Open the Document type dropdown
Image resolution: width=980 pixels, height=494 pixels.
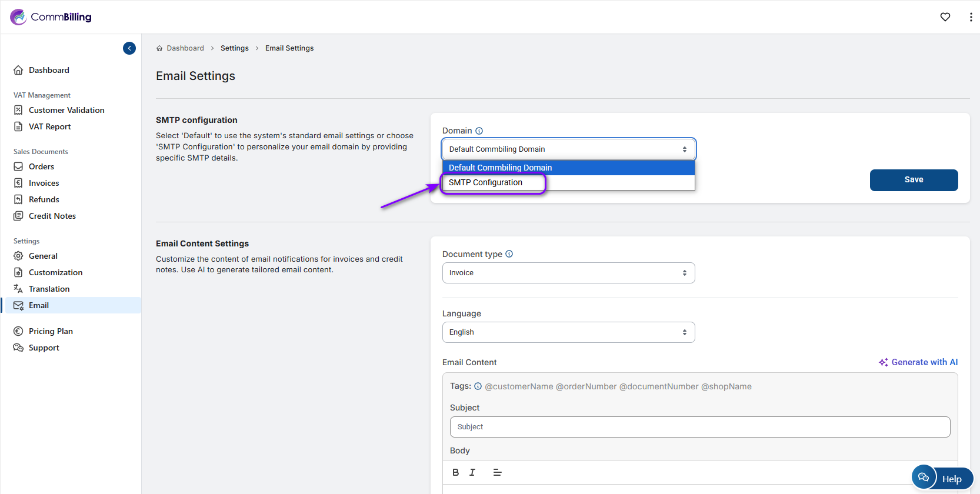[568, 273]
